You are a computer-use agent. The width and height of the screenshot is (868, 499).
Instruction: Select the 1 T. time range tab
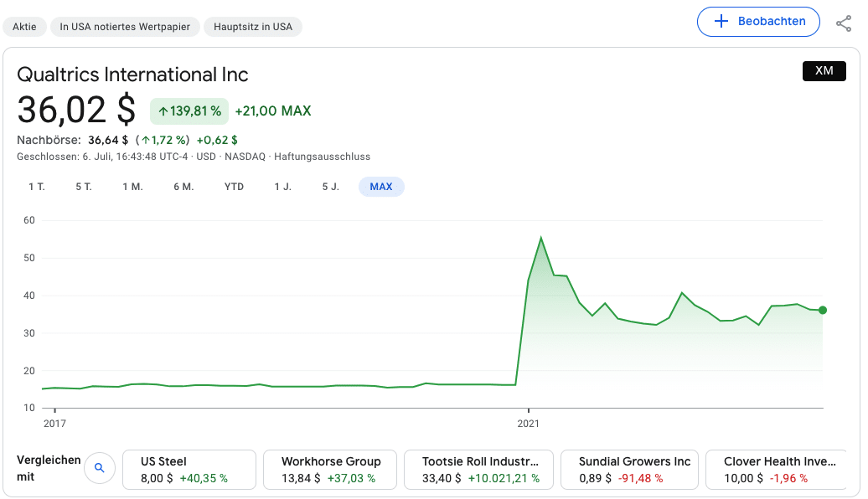click(x=37, y=187)
